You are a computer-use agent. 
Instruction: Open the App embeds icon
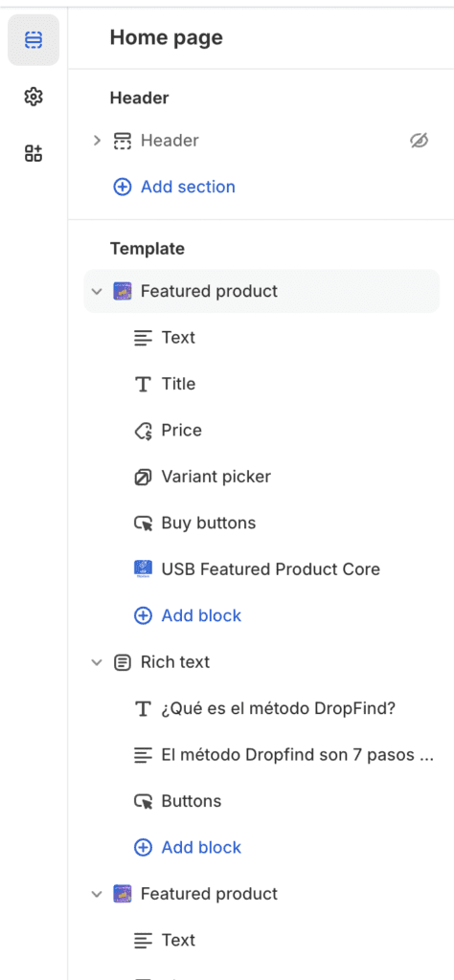click(x=34, y=153)
